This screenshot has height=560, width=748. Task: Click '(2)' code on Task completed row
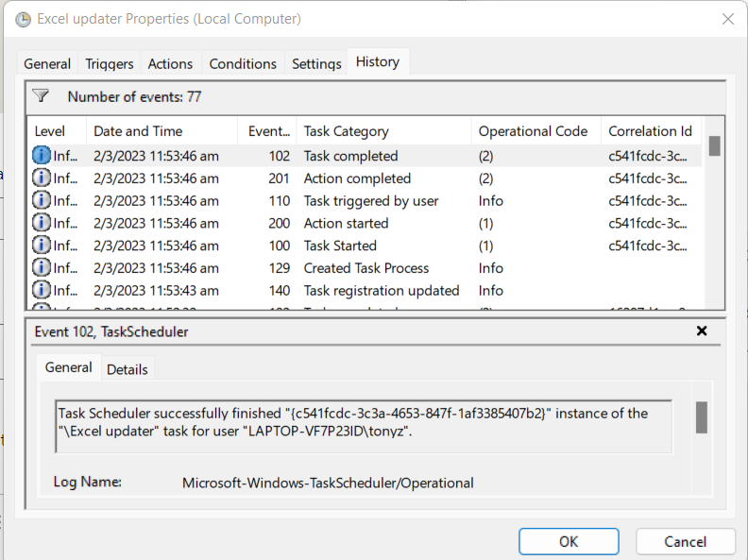point(485,156)
